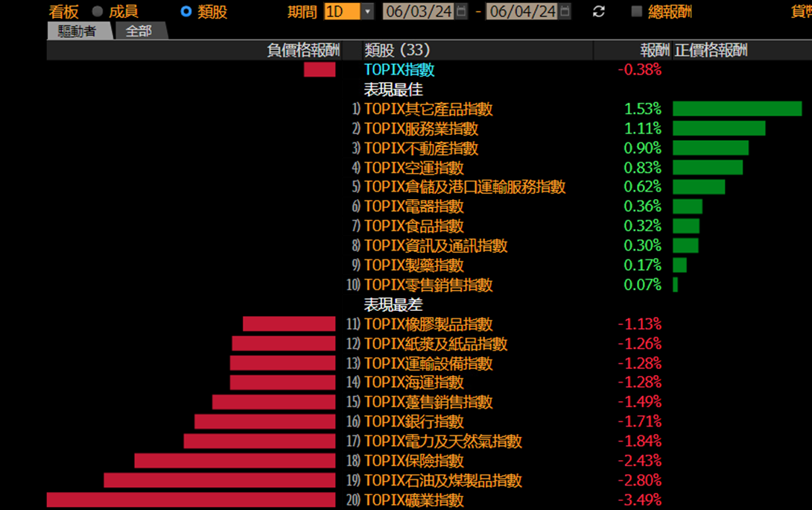Screen dimensions: 812x510
Task: Click the green bar for TOPIX服務業指數
Action: coord(719,128)
